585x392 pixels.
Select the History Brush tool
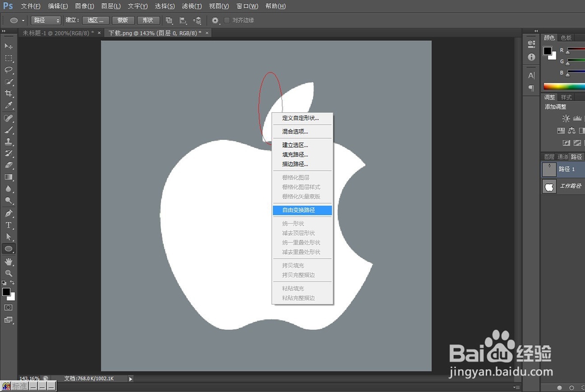[9, 153]
